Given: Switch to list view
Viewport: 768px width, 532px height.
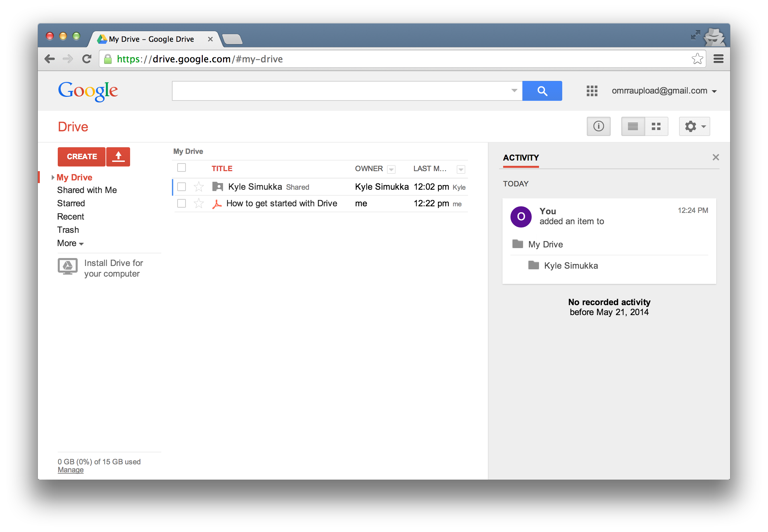Looking at the screenshot, I should tap(633, 126).
